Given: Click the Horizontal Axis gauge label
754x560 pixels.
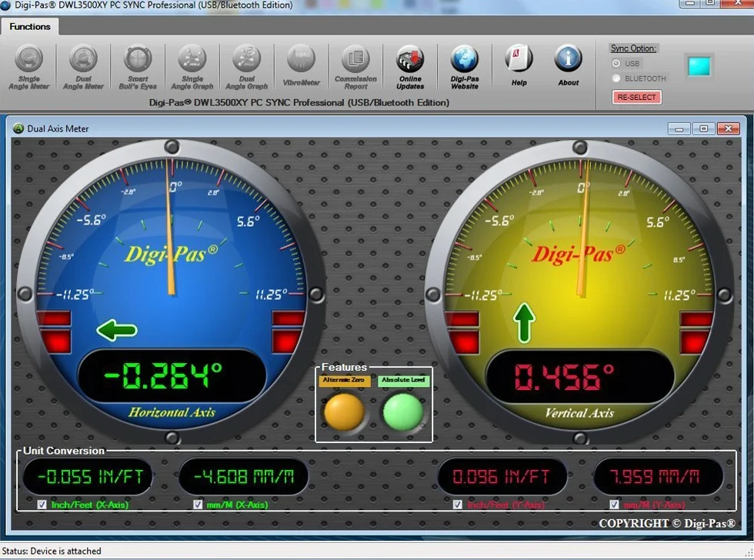Looking at the screenshot, I should coord(172,412).
